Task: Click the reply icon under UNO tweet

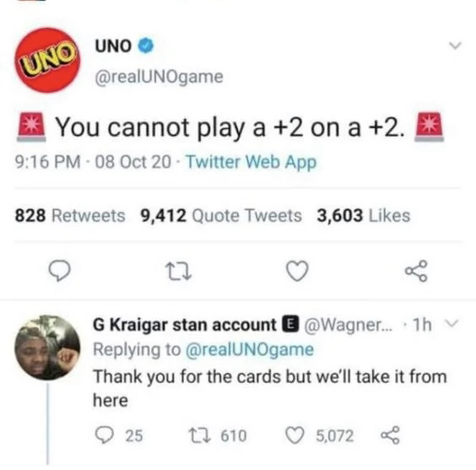Action: [x=60, y=271]
